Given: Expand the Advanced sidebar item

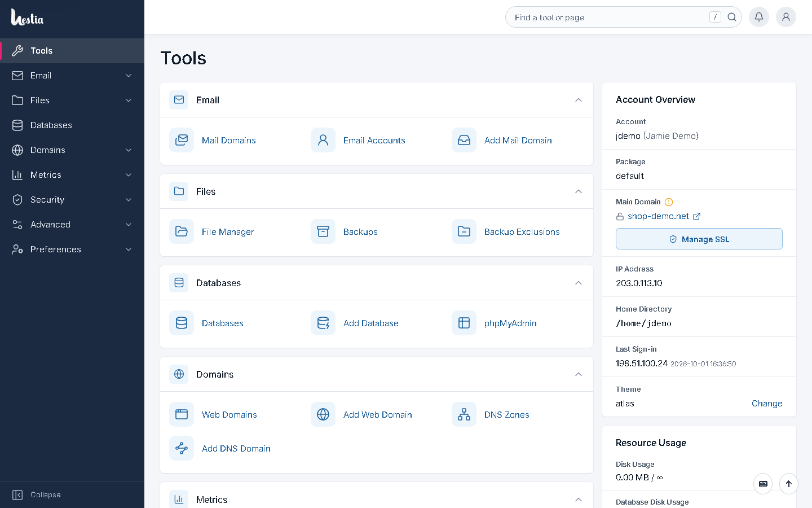Looking at the screenshot, I should point(72,225).
